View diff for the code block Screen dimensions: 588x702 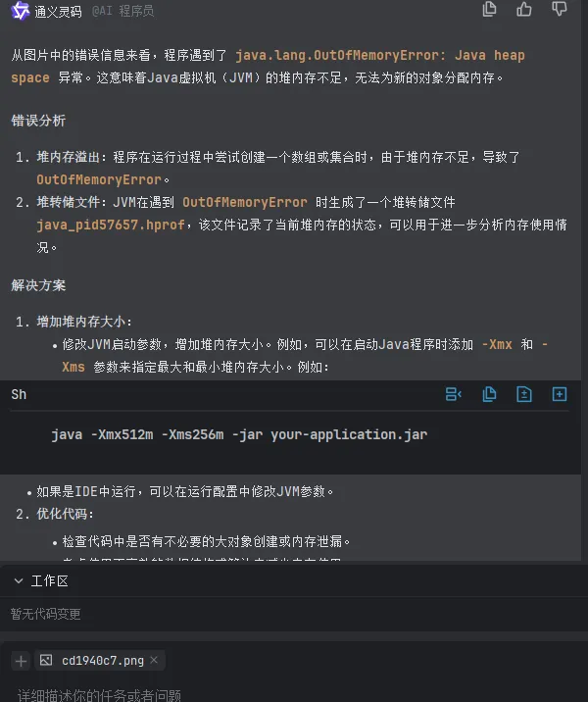pyautogui.click(x=524, y=394)
